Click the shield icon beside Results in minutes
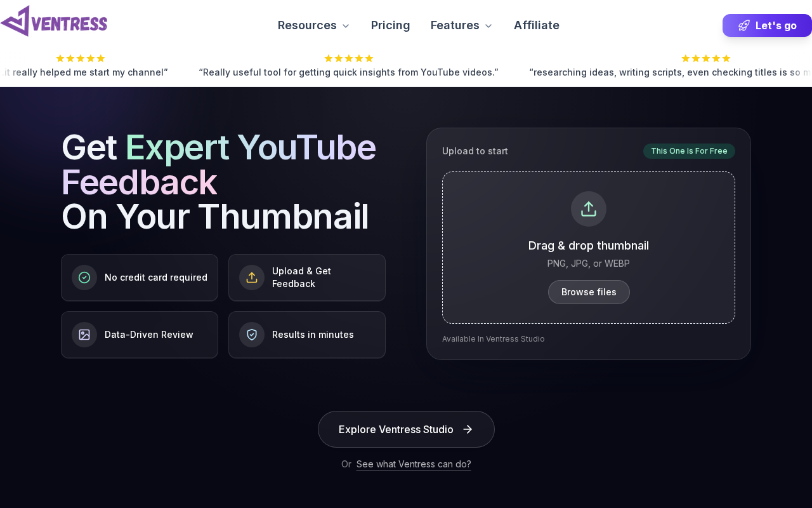This screenshot has width=812, height=508. [x=252, y=335]
